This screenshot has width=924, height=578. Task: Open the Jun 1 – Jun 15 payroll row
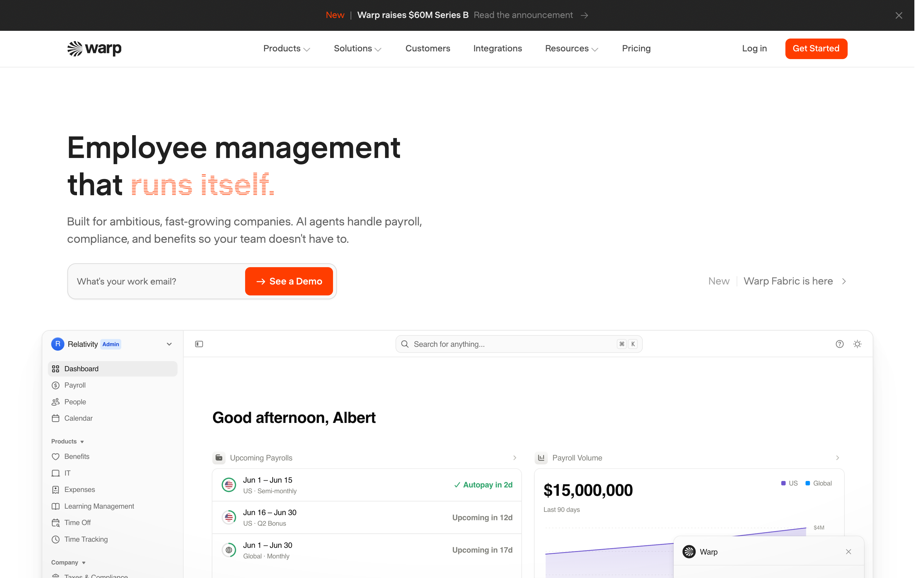pyautogui.click(x=366, y=485)
